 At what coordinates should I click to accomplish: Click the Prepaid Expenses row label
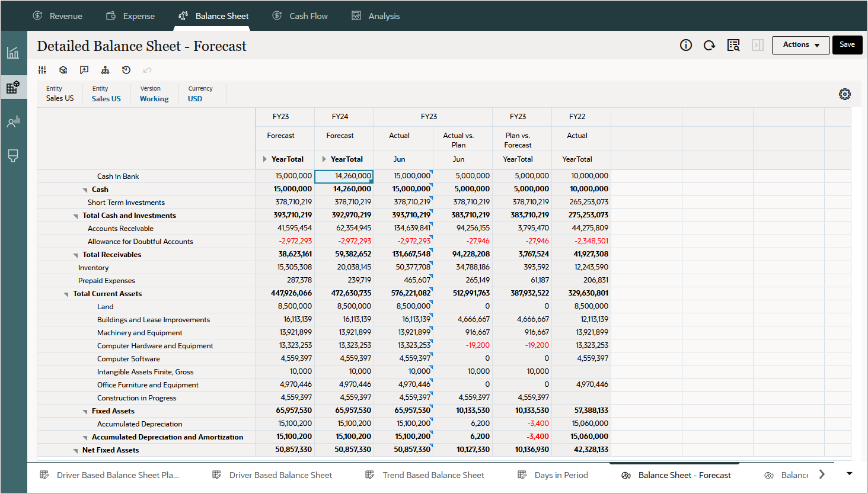click(x=107, y=281)
